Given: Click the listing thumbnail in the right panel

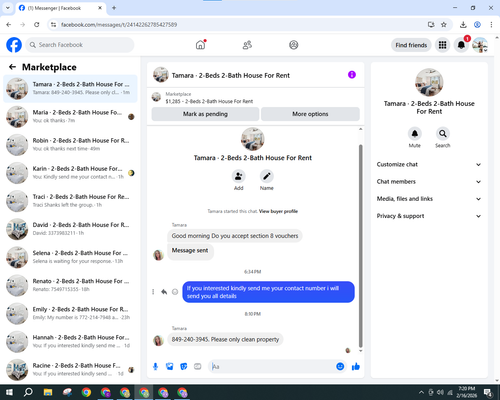Looking at the screenshot, I should (429, 82).
